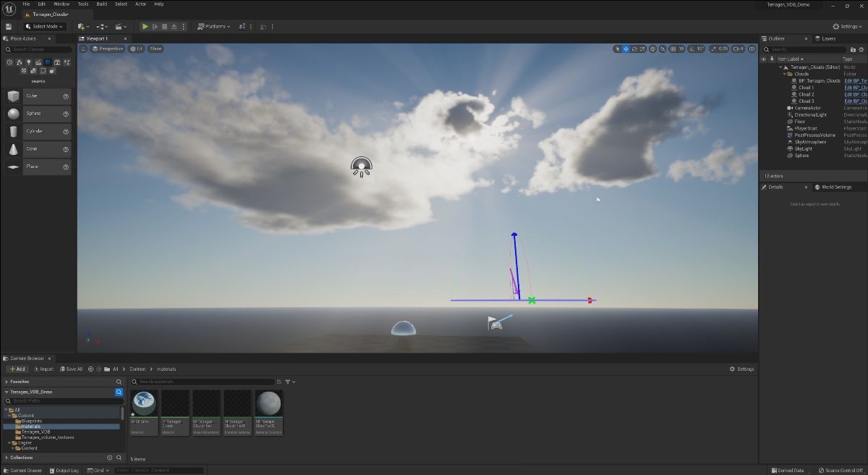Select the rotate gizmo tool in the viewport
The height and width of the screenshot is (475, 868).
click(x=634, y=49)
